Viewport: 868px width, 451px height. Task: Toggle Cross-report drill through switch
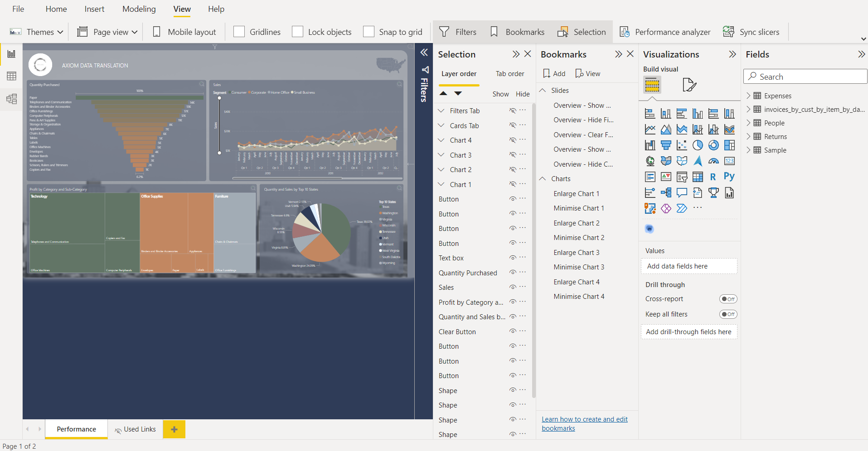point(728,299)
